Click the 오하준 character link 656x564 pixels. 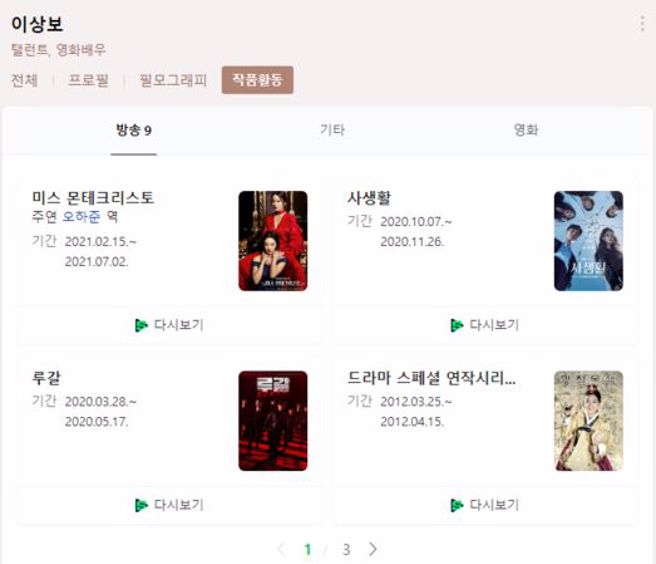click(82, 216)
